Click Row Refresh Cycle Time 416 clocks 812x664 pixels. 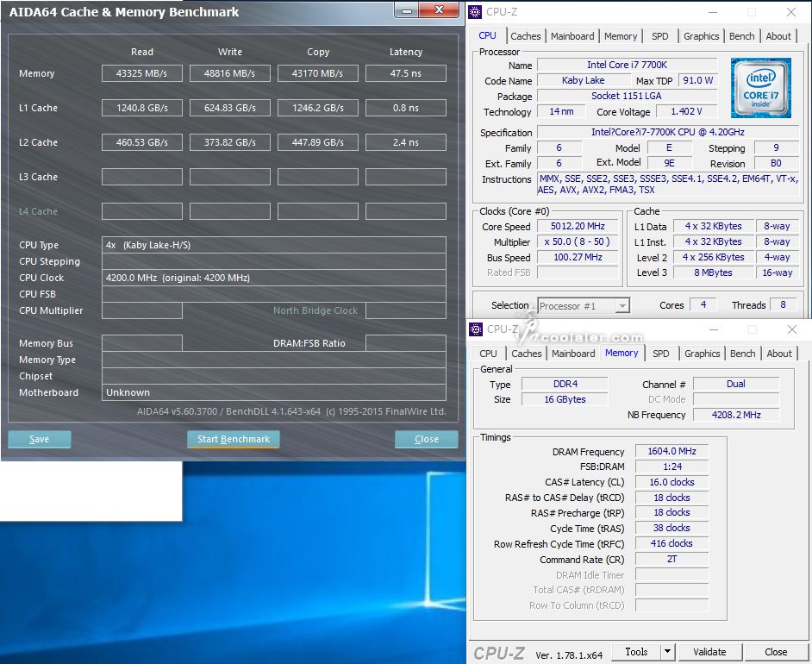(x=671, y=543)
